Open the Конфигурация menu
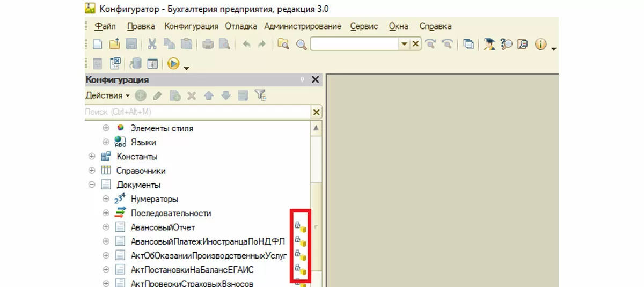This screenshot has width=644, height=287. (191, 26)
